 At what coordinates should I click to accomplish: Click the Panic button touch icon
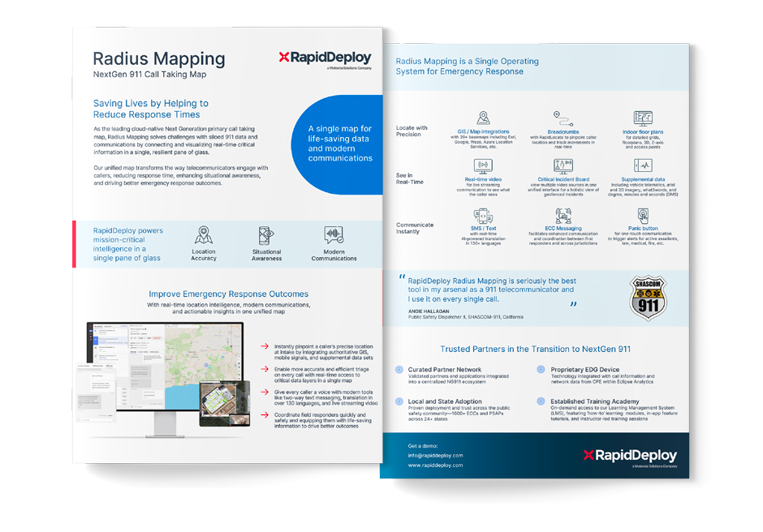click(x=643, y=216)
